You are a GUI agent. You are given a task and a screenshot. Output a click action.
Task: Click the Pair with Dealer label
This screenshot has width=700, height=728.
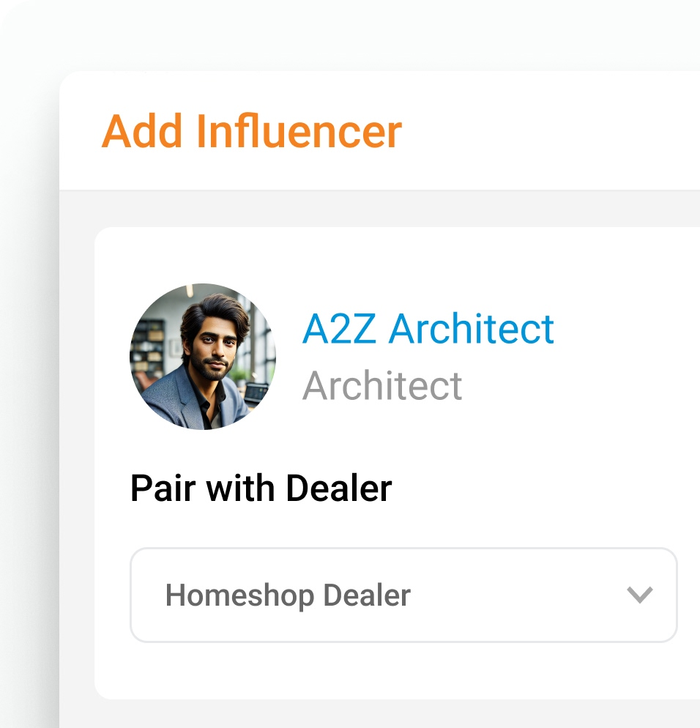pyautogui.click(x=261, y=489)
